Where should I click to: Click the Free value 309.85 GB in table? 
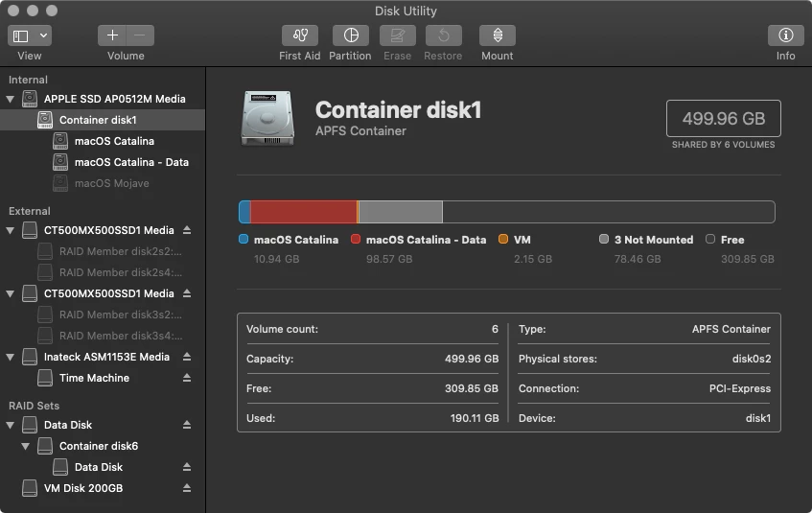(x=472, y=388)
